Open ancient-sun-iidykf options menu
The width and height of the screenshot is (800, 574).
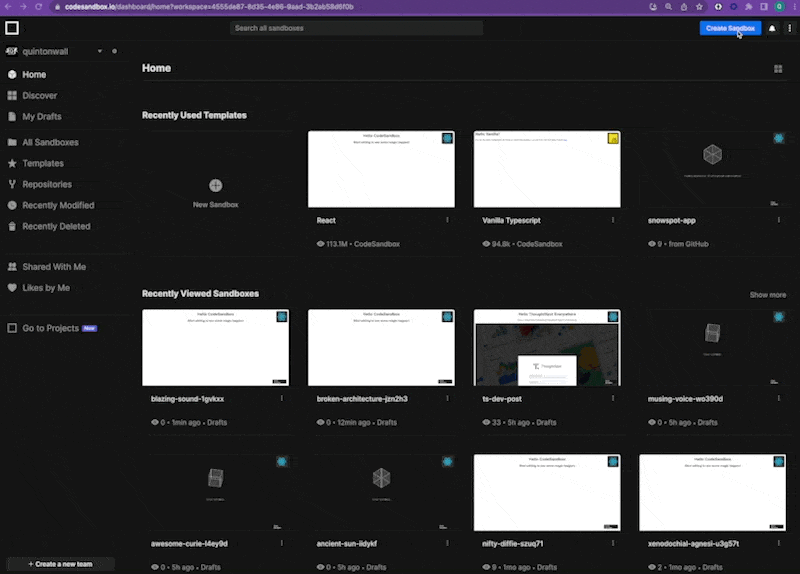[x=447, y=543]
